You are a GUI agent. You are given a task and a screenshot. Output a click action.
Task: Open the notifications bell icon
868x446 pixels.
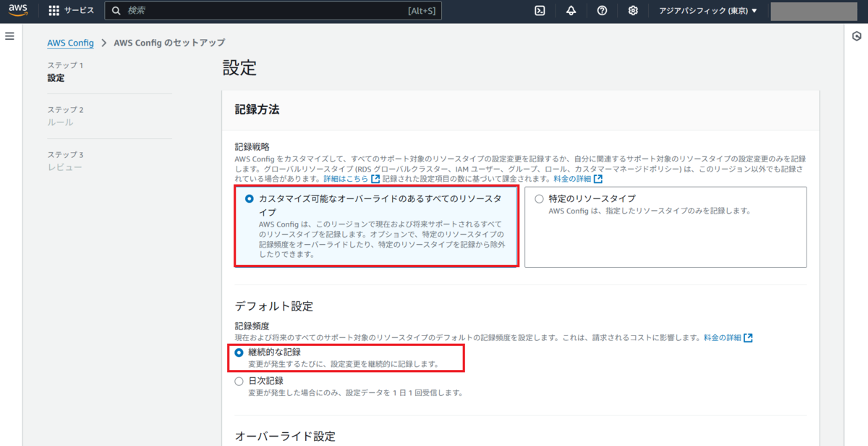(x=571, y=11)
